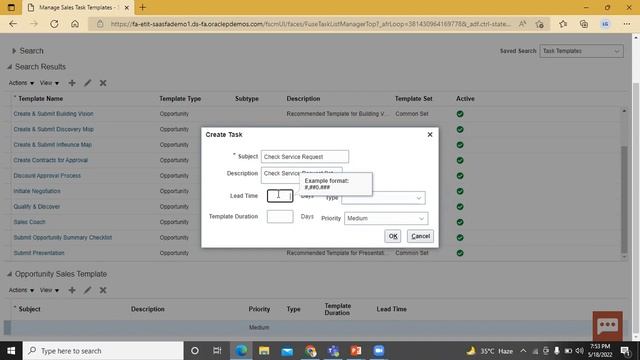
Task: Open browser settings and more menu
Action: coord(627,24)
